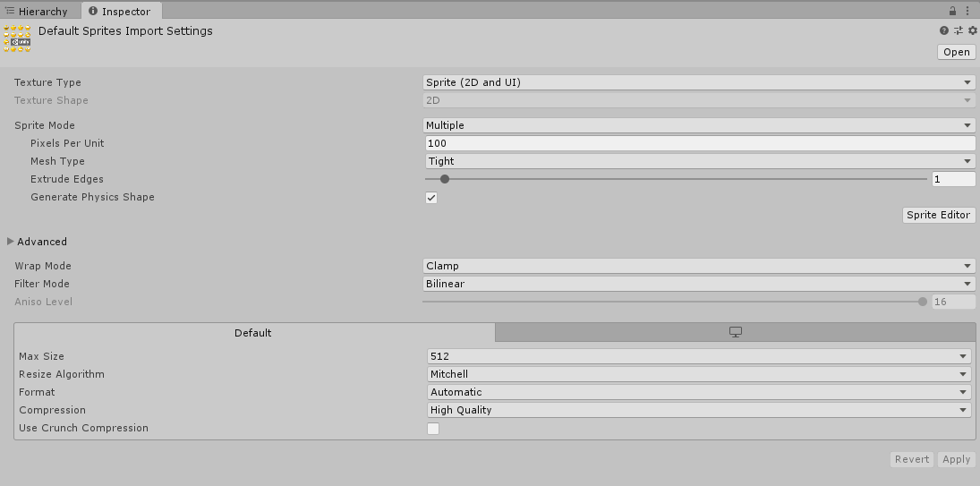Click the Open button

click(x=956, y=52)
